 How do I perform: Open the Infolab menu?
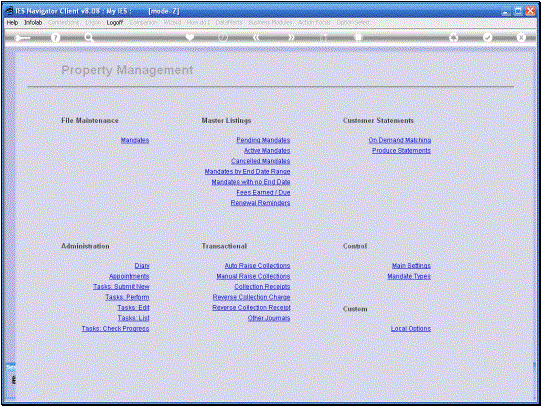point(33,22)
